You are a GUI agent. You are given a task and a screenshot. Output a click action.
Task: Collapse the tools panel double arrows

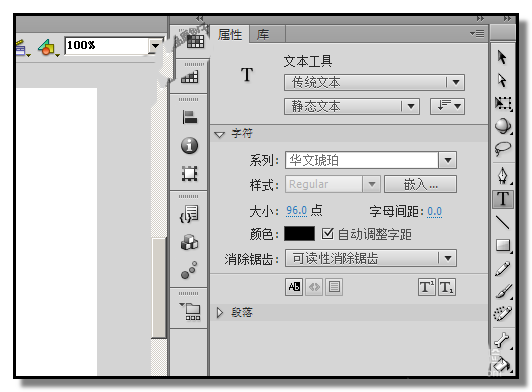pyautogui.click(x=507, y=19)
